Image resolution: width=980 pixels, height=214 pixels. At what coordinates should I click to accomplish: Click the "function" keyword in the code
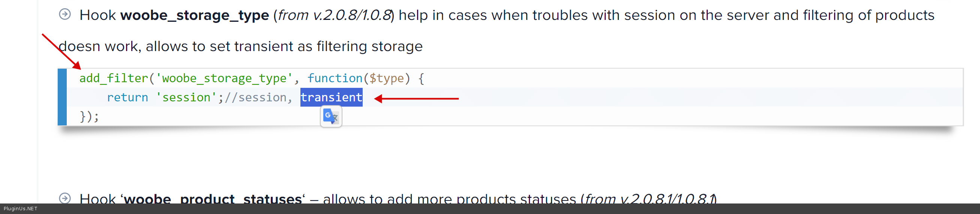pos(335,78)
